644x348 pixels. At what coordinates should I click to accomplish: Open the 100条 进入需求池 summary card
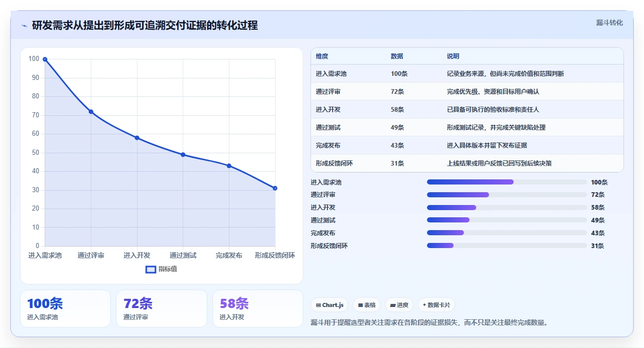click(65, 309)
